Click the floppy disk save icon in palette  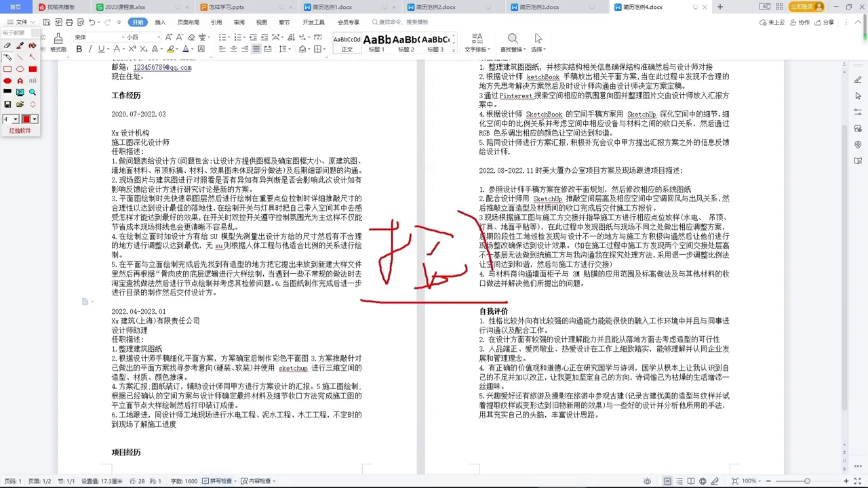pos(7,104)
